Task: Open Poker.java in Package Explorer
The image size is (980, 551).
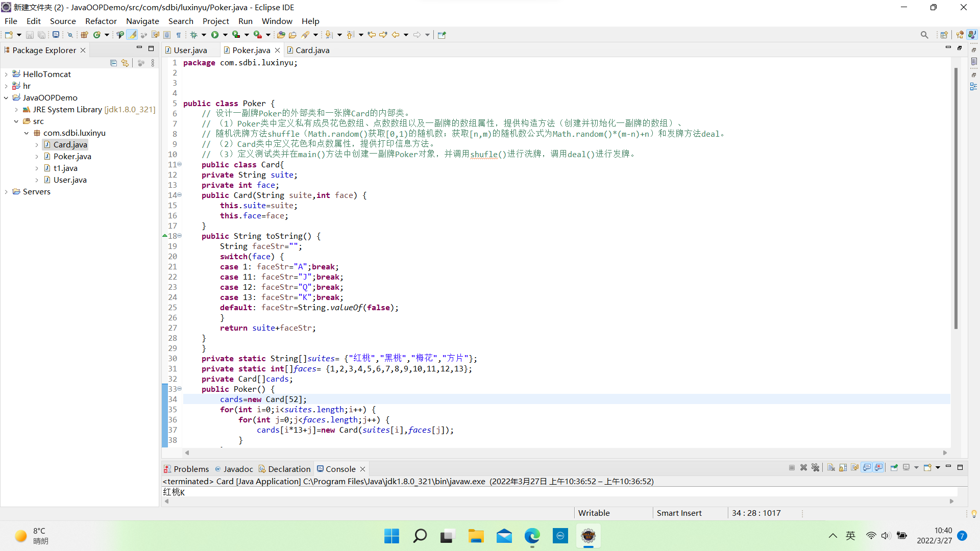Action: 72,156
